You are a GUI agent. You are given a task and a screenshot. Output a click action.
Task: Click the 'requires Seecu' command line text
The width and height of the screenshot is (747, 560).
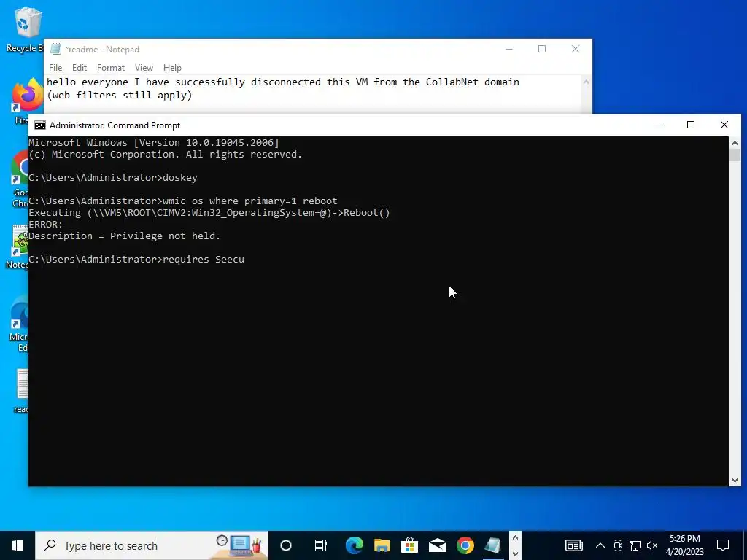pyautogui.click(x=204, y=260)
